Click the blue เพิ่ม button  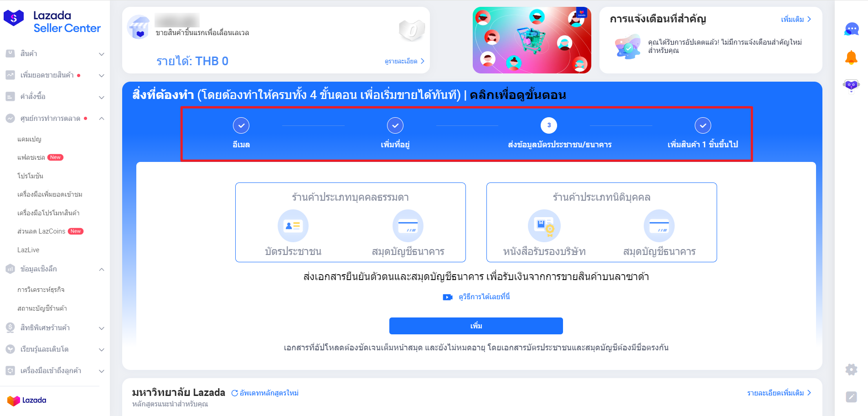click(476, 326)
